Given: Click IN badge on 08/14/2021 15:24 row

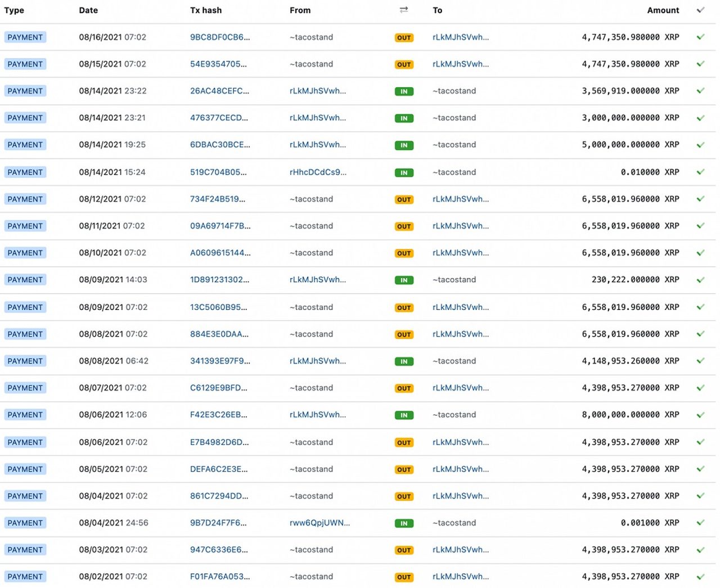Looking at the screenshot, I should (404, 173).
